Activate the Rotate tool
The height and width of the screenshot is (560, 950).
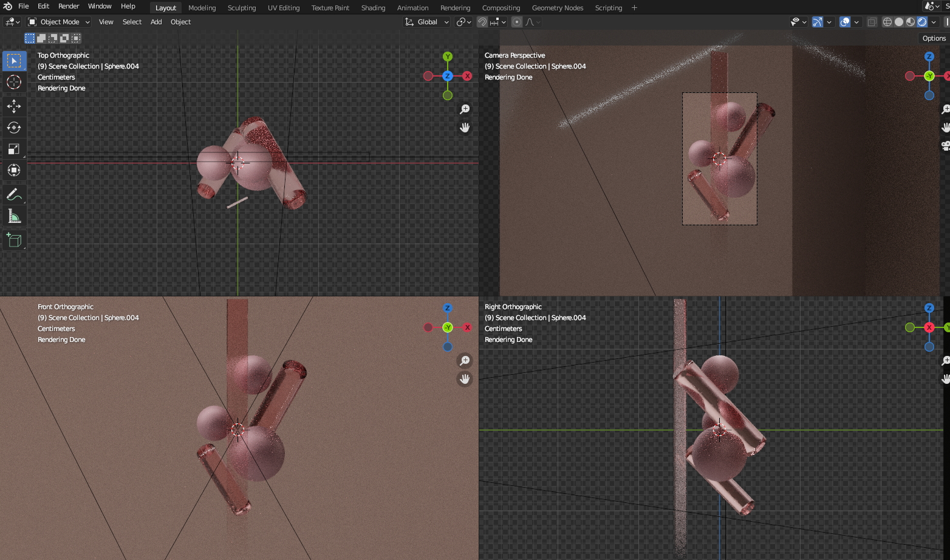(14, 128)
